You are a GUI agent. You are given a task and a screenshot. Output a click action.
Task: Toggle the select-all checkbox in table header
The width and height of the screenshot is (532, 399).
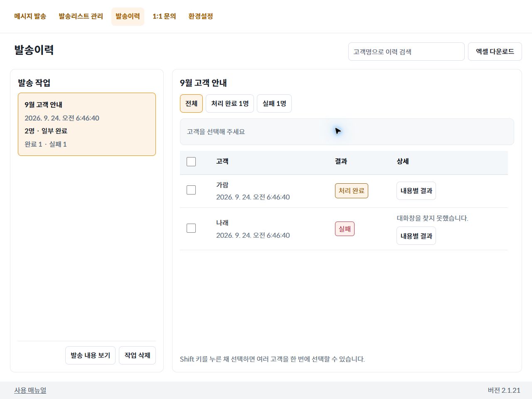tap(191, 162)
